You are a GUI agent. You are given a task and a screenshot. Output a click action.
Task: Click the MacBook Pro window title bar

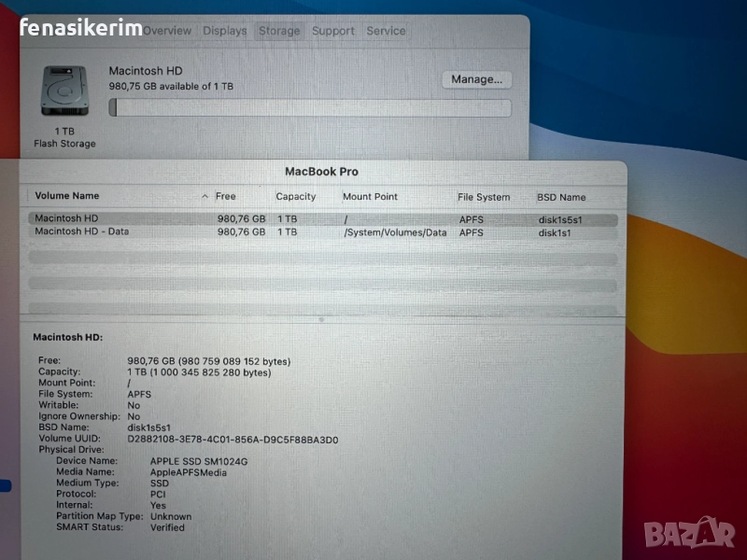321,172
